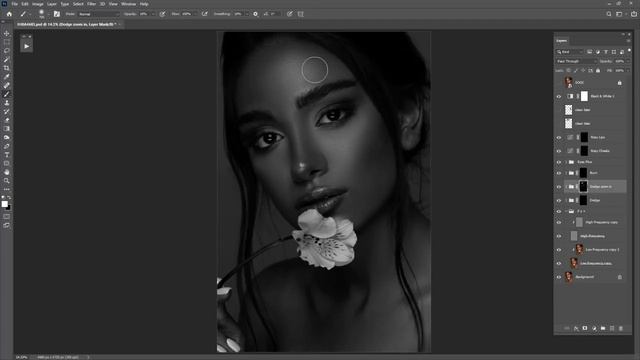Image resolution: width=640 pixels, height=360 pixels.
Task: Select the Hand tool
Action: (x=7, y=172)
